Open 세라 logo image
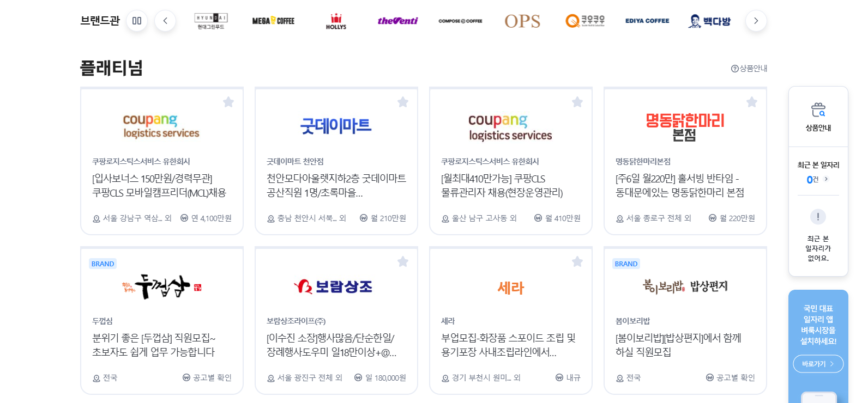Screen dimensions: 868x403 coord(510,288)
